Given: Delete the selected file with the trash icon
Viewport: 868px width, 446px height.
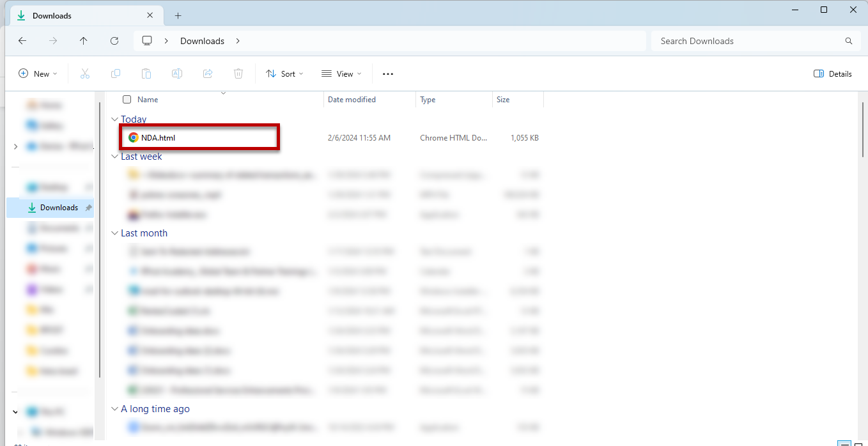Looking at the screenshot, I should point(238,73).
